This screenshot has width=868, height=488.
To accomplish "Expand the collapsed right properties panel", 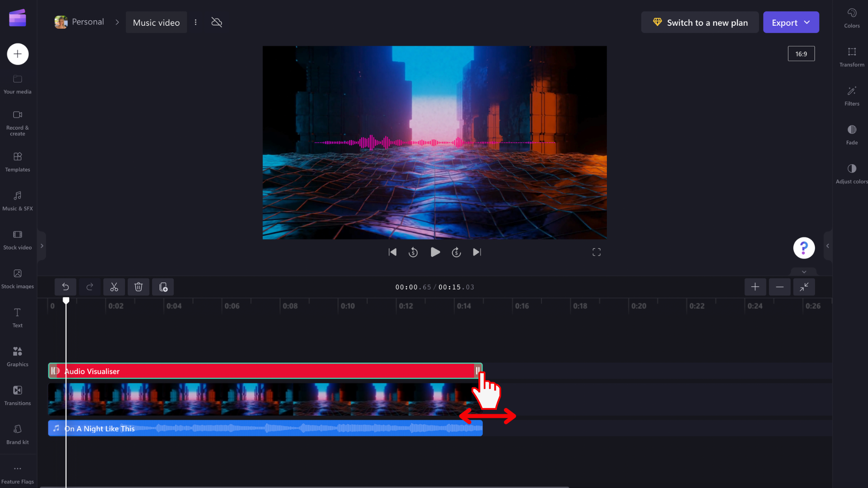I will [x=827, y=246].
